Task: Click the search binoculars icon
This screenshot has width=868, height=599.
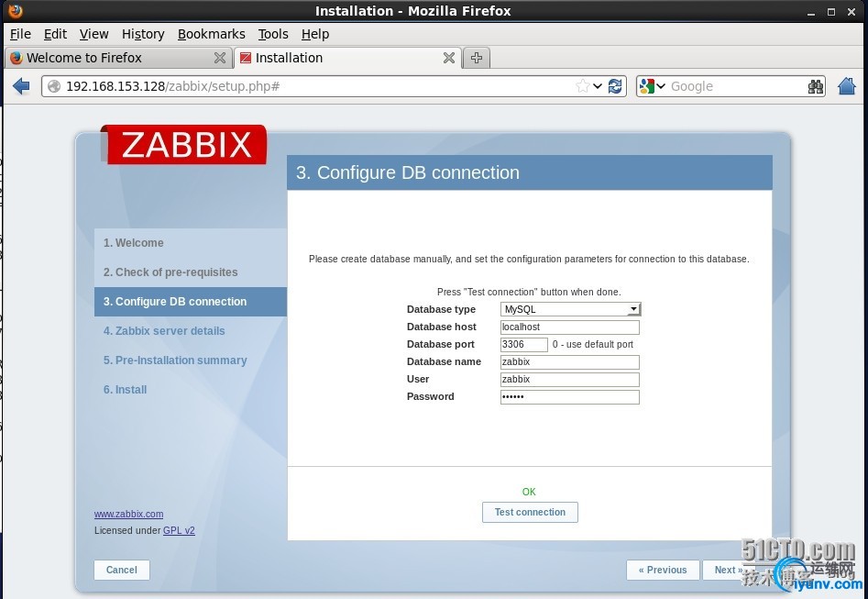Action: pyautogui.click(x=816, y=86)
